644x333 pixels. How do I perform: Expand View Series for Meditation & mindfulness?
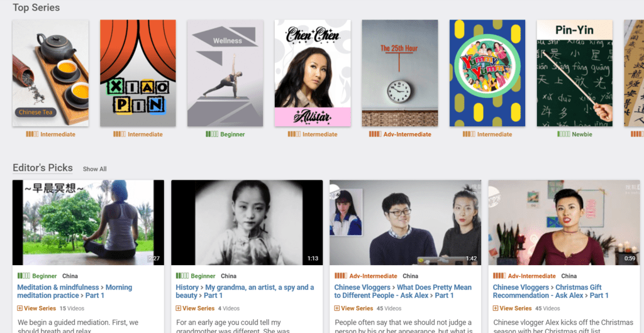pos(35,308)
